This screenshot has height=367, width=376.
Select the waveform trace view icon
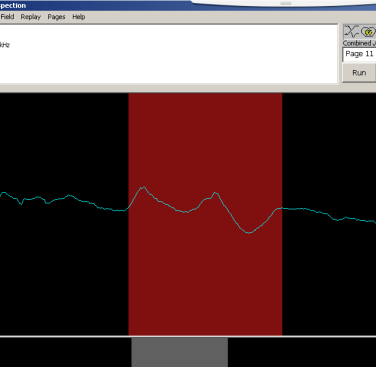[x=351, y=32]
